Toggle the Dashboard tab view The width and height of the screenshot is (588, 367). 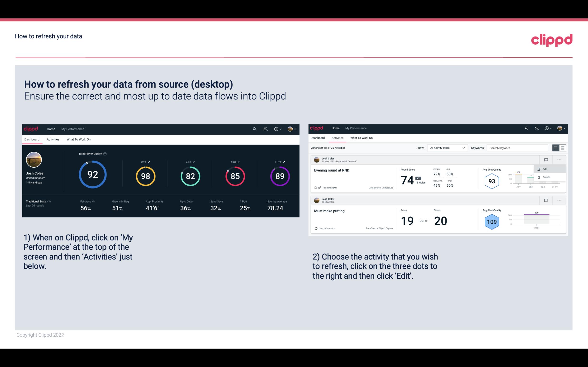(x=32, y=139)
